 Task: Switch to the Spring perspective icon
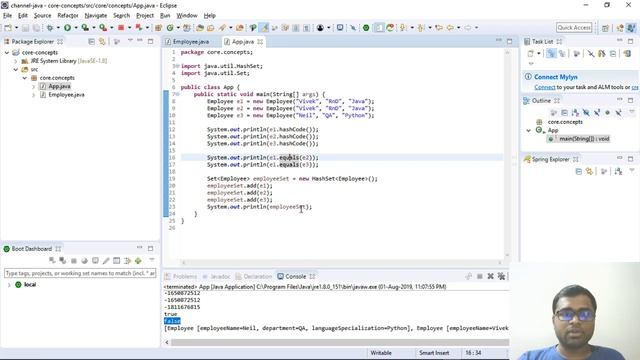pyautogui.click(x=620, y=28)
